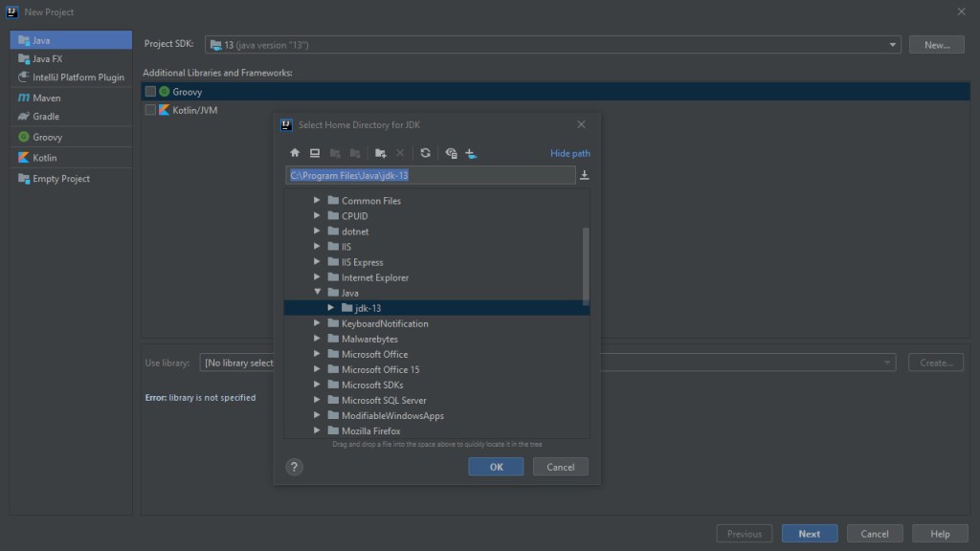Refresh the directory tree

425,153
